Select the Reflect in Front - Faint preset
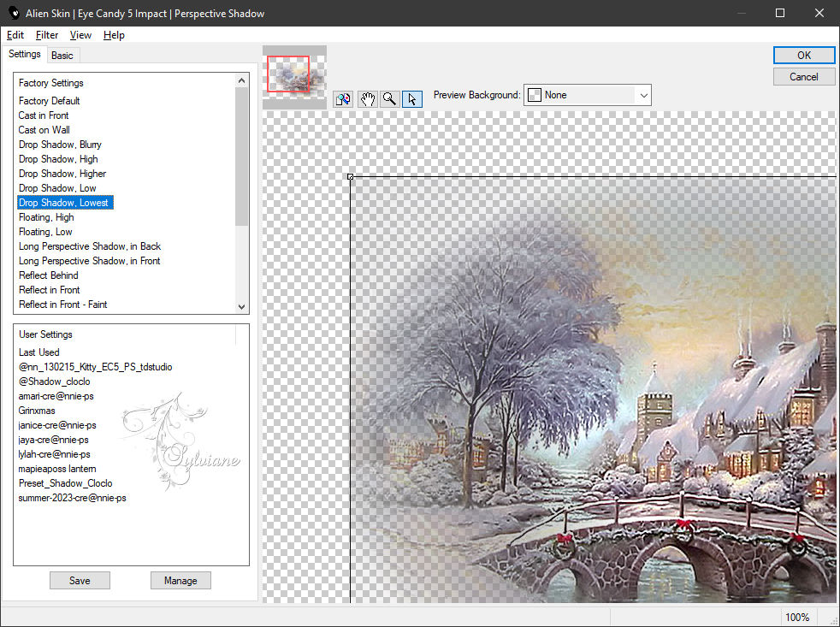This screenshot has height=627, width=840. [63, 304]
